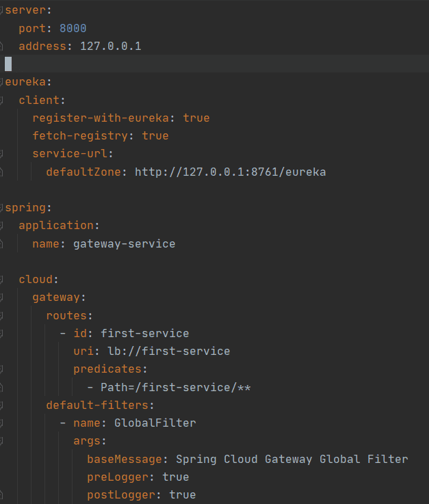Collapse the routes section fold marker
Viewport: 429px width, 504px height.
coord(1,316)
